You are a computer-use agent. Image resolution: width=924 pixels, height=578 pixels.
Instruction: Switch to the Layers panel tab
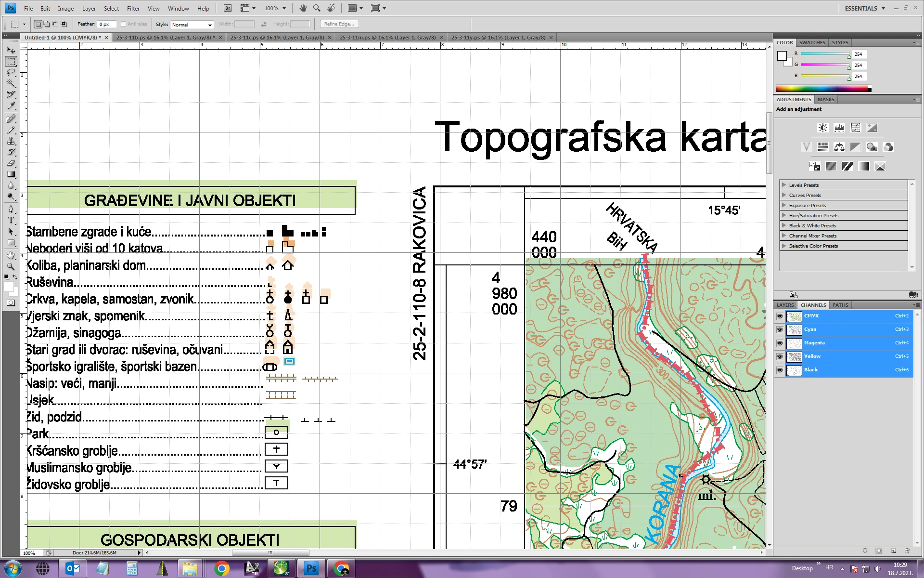click(x=785, y=305)
